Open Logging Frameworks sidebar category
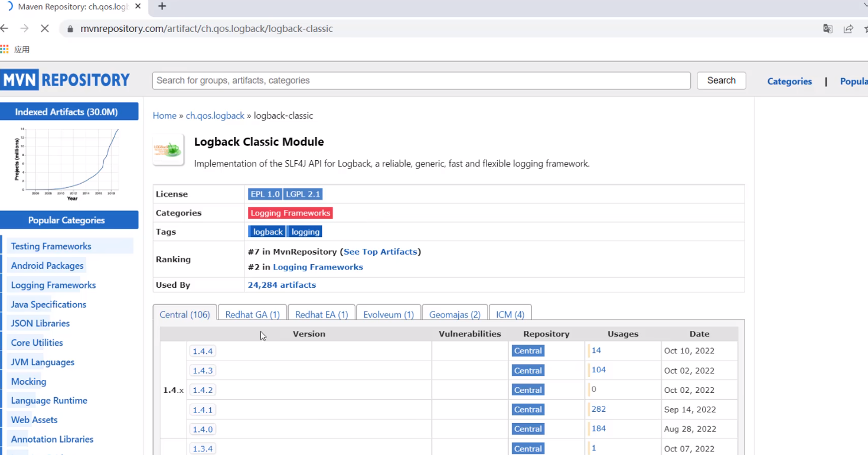 [x=53, y=285]
